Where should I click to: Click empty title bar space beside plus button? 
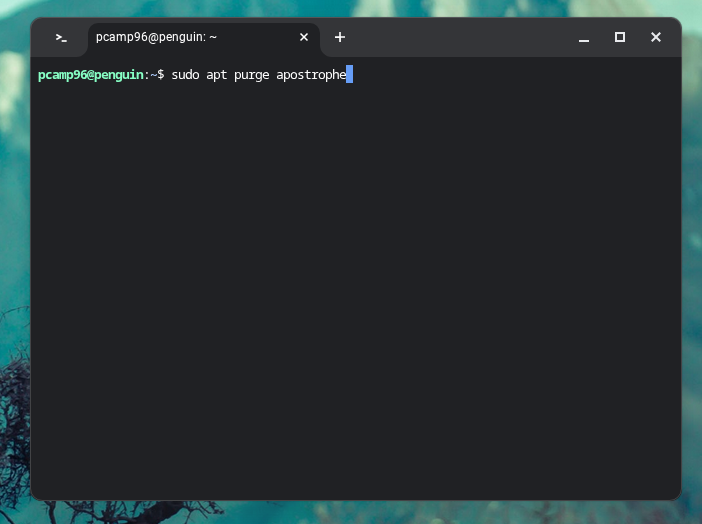(460, 37)
